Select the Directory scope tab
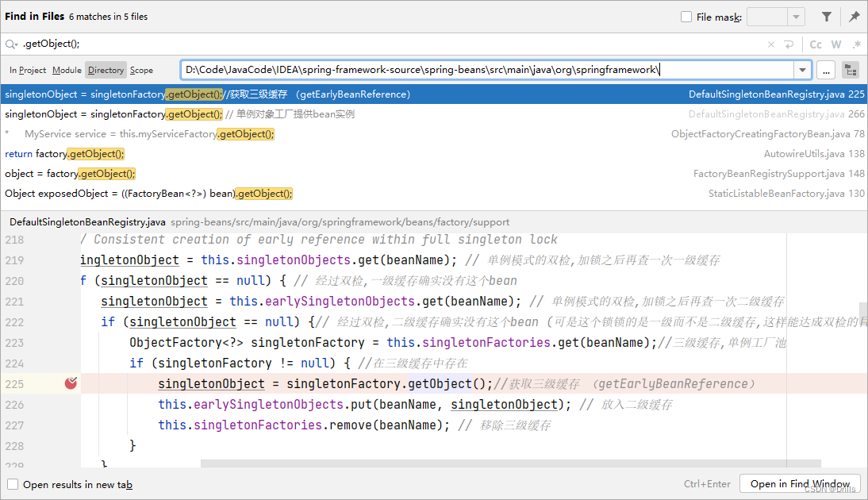Screen dimensions: 868x500 tap(106, 71)
